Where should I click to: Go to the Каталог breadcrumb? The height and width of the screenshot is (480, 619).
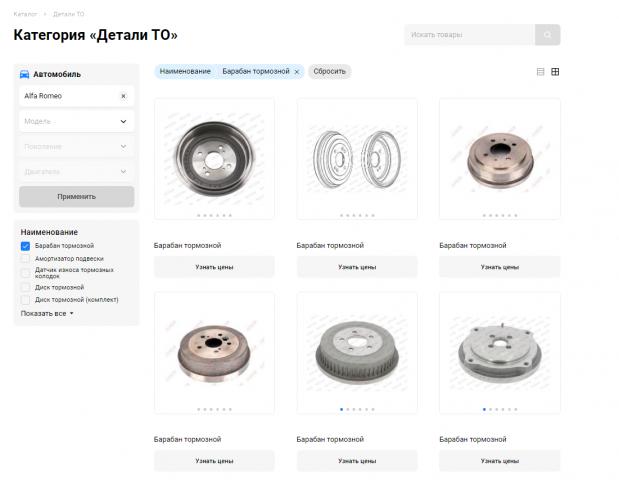tap(26, 15)
